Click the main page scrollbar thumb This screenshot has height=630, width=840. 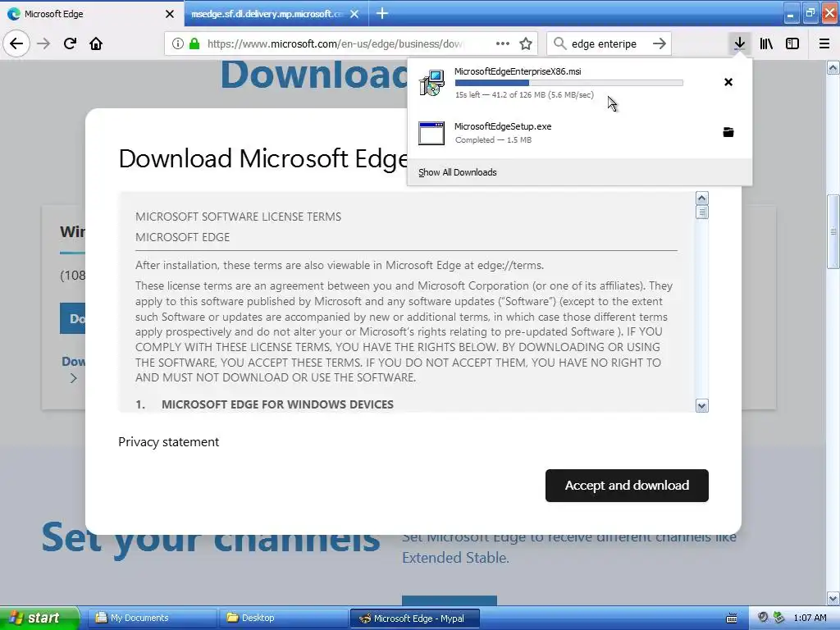pyautogui.click(x=833, y=231)
